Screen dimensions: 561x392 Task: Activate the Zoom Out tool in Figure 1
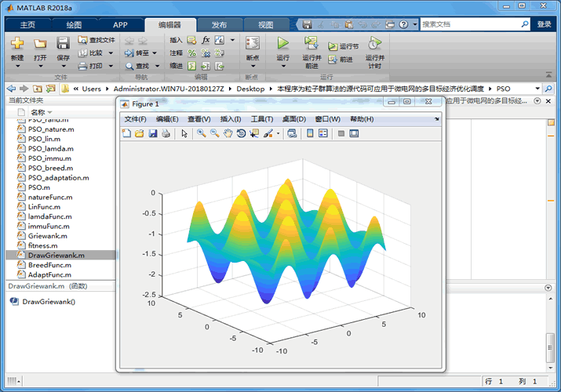[215, 133]
